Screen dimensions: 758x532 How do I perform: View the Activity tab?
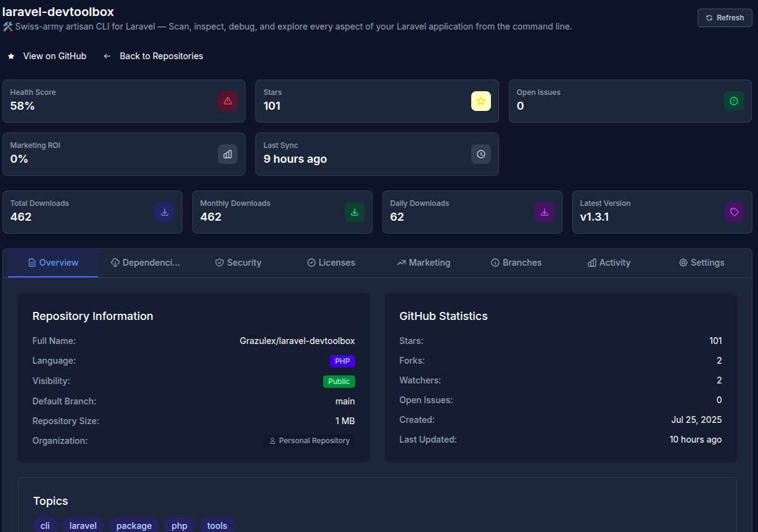click(609, 263)
